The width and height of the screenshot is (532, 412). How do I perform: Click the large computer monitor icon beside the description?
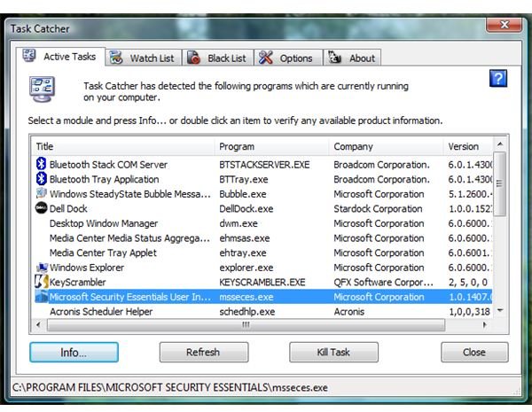(42, 89)
